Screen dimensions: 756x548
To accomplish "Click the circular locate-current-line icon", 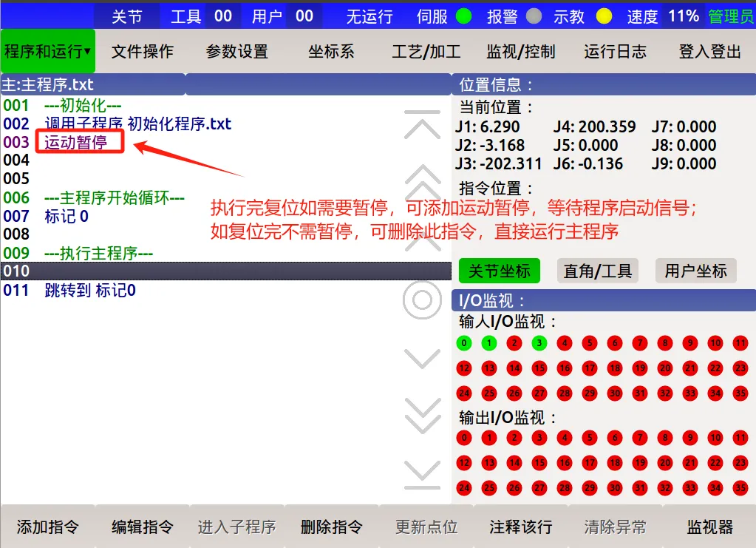I will 422,300.
